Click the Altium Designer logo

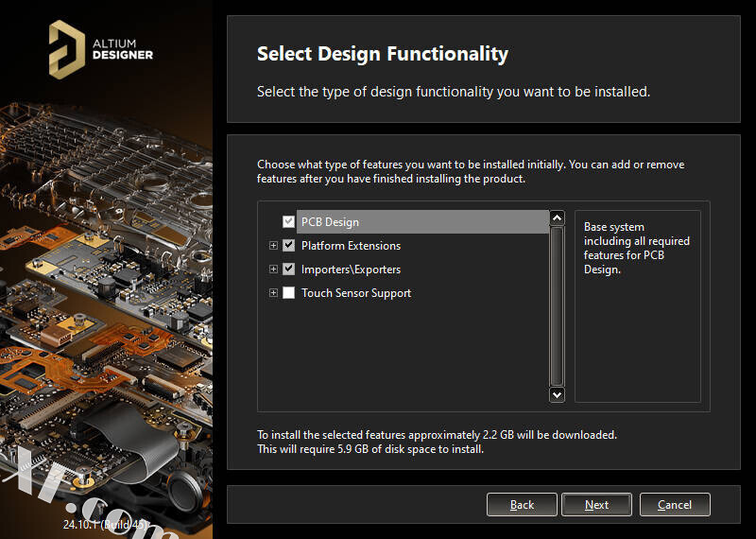(101, 50)
